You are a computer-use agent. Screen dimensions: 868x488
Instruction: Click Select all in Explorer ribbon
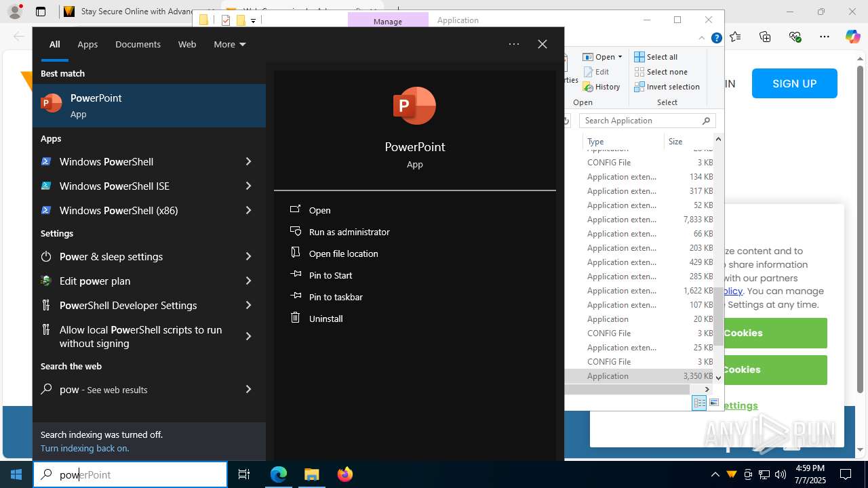click(x=656, y=57)
